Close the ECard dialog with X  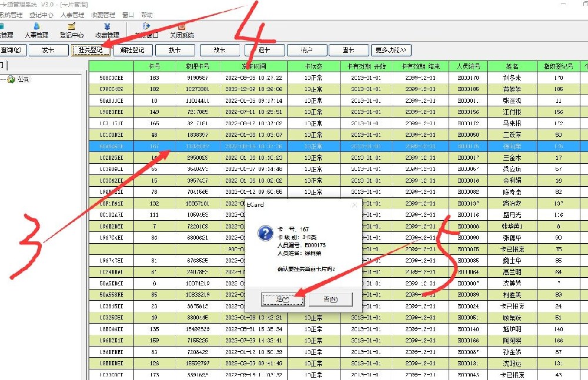[x=354, y=205]
